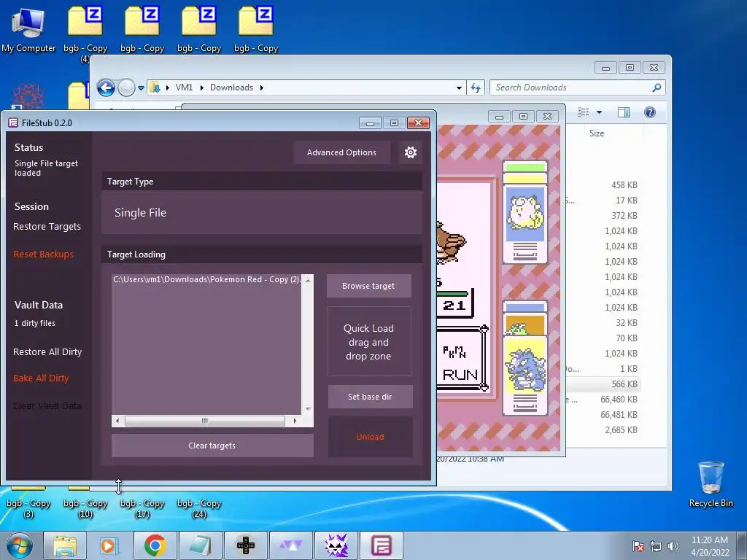Open FileStub taskbar icon
The width and height of the screenshot is (747, 560).
click(381, 545)
